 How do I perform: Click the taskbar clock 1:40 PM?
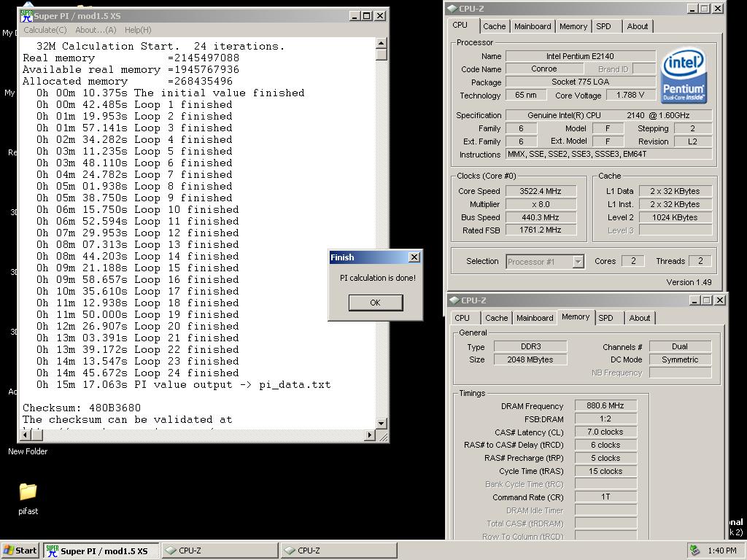pyautogui.click(x=721, y=551)
